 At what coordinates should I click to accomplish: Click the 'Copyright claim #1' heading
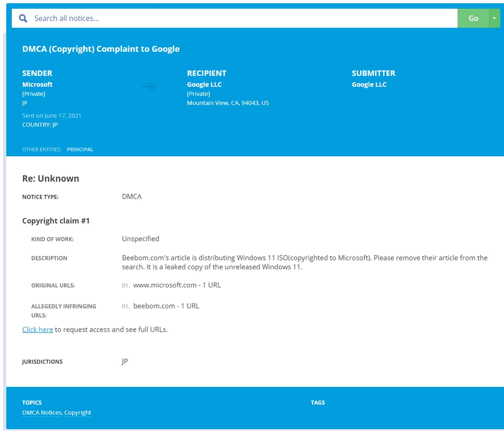point(56,221)
